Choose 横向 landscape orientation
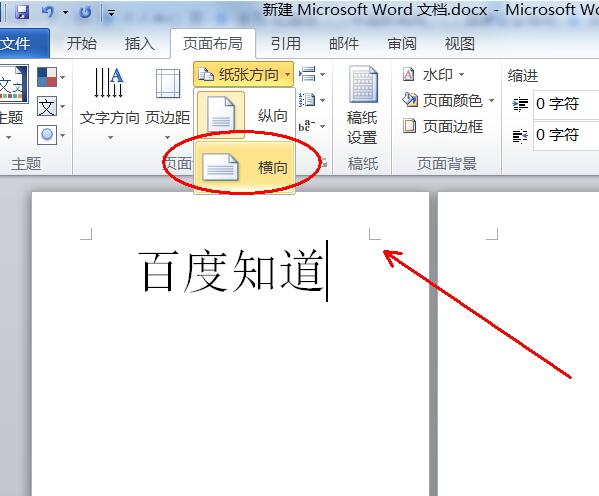The image size is (599, 496). tap(244, 167)
